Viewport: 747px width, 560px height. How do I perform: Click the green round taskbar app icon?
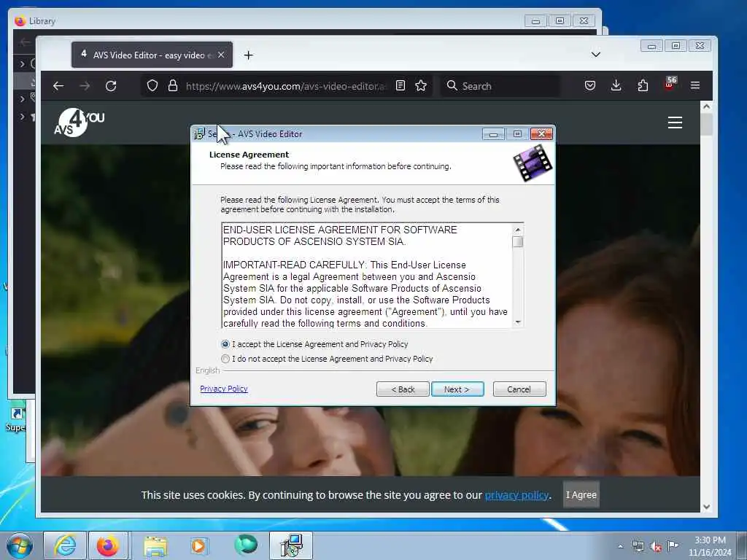tap(246, 545)
